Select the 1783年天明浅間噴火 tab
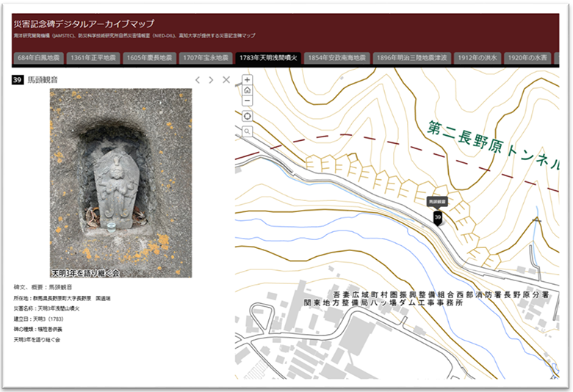 [x=267, y=57]
